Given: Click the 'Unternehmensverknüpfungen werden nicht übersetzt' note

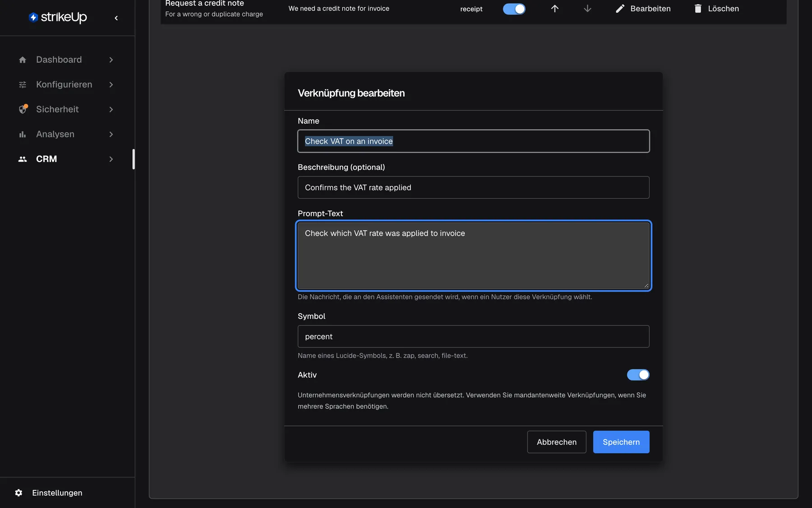Looking at the screenshot, I should point(472,401).
